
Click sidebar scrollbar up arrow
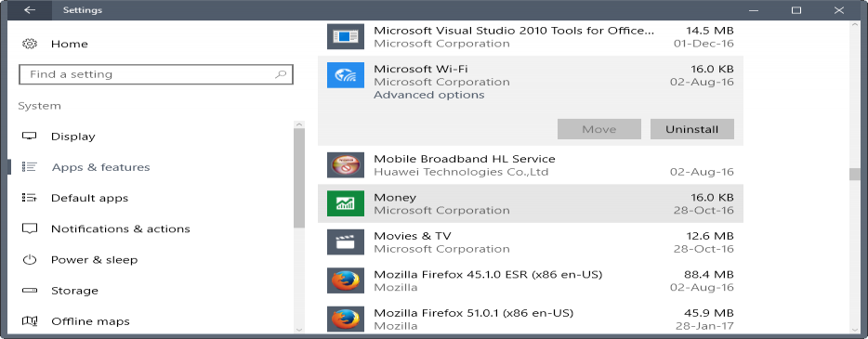(299, 124)
